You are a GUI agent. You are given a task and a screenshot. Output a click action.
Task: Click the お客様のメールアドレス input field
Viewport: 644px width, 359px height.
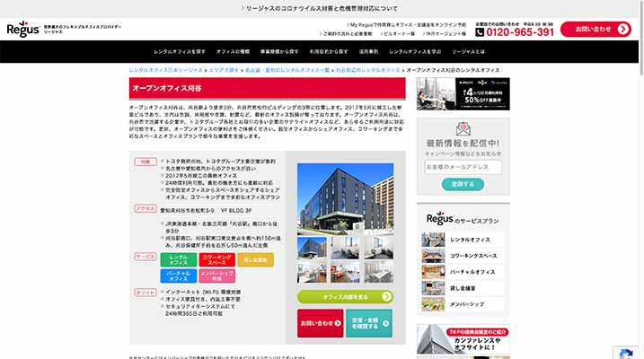(463, 168)
